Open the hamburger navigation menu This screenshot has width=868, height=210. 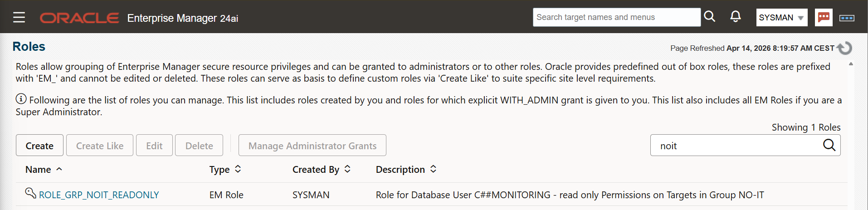(19, 18)
